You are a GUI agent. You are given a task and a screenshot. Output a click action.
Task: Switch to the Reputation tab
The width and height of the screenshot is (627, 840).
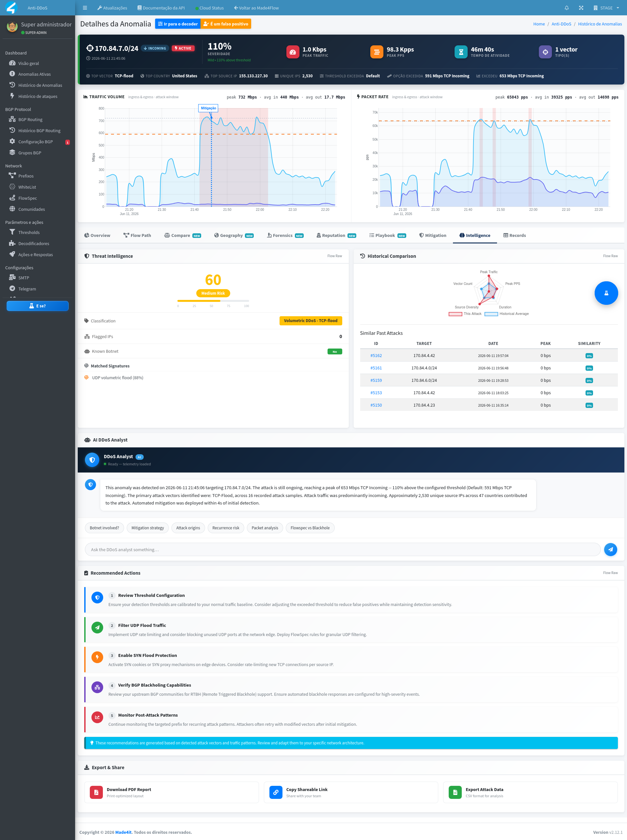click(336, 235)
